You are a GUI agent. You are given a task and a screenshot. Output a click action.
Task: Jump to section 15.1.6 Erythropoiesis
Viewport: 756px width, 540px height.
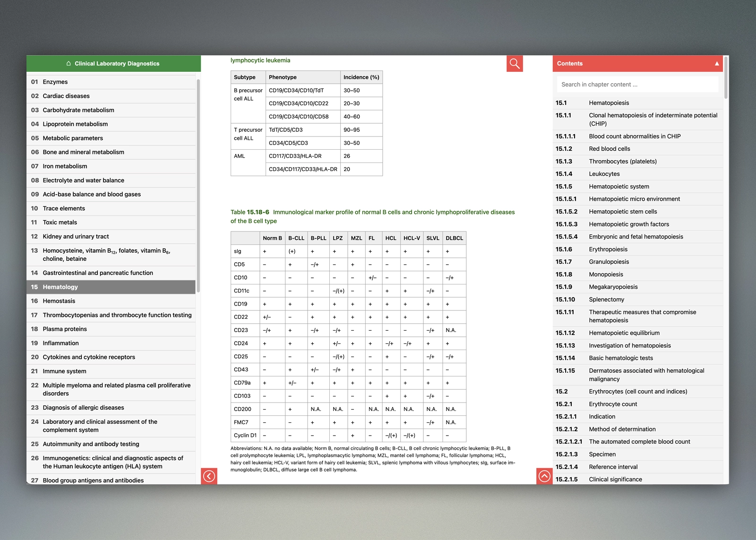(x=608, y=249)
